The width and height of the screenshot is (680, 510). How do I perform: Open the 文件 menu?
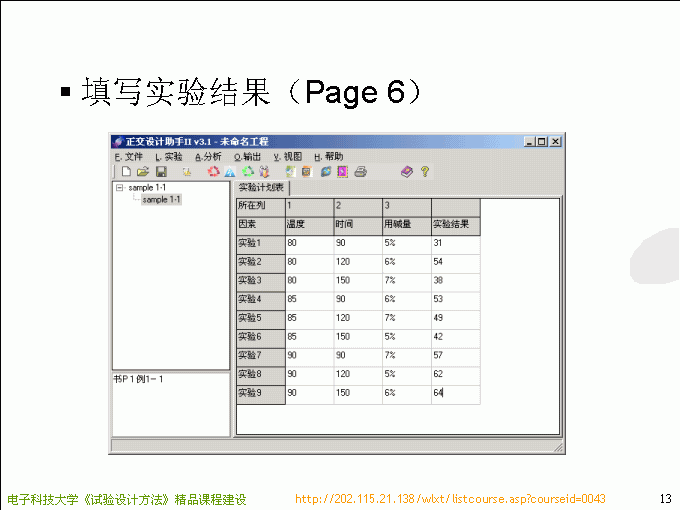click(x=130, y=157)
